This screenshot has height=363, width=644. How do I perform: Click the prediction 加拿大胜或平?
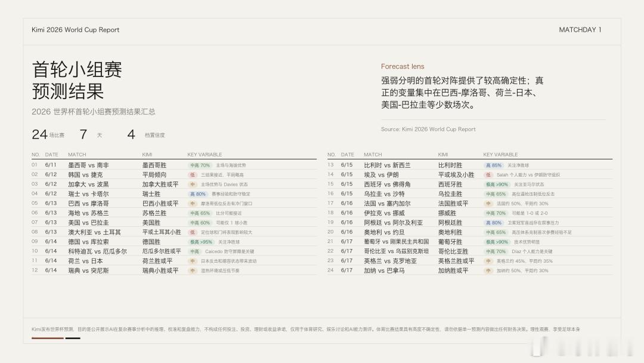point(160,184)
